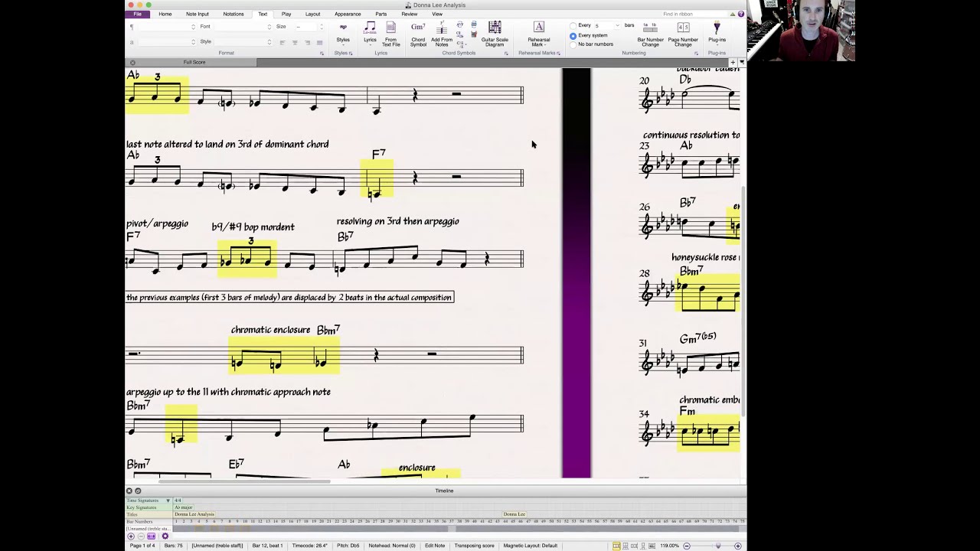Expand the Format group dialog launcher

pyautogui.click(x=322, y=54)
